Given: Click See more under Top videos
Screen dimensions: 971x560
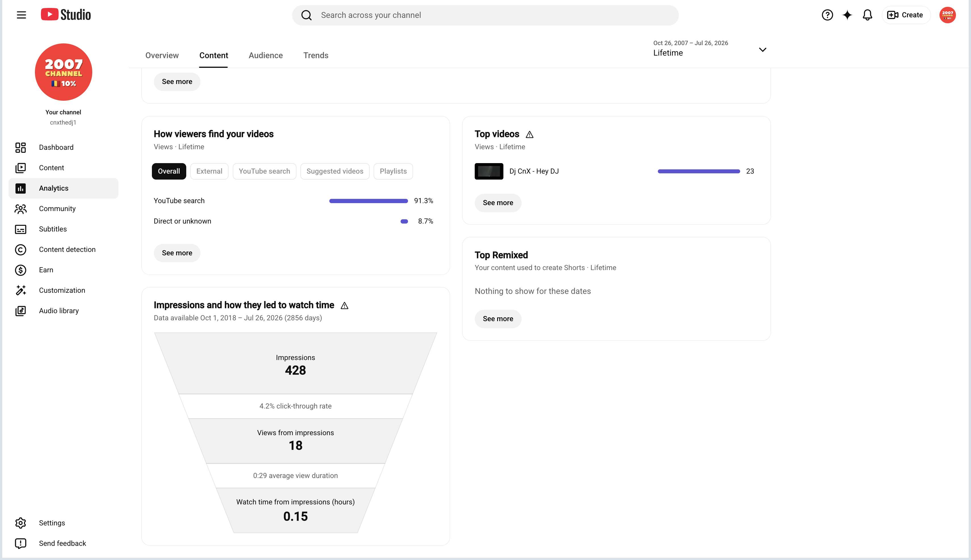Looking at the screenshot, I should click(x=498, y=203).
